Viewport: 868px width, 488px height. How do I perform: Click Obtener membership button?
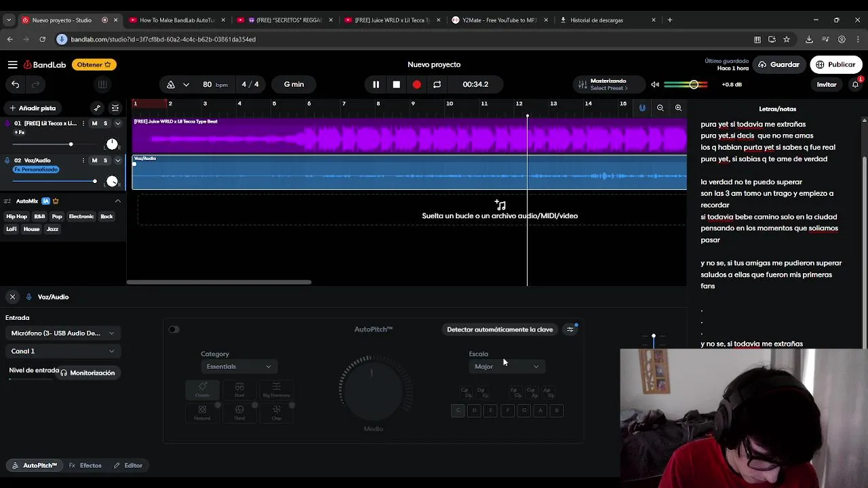click(94, 64)
